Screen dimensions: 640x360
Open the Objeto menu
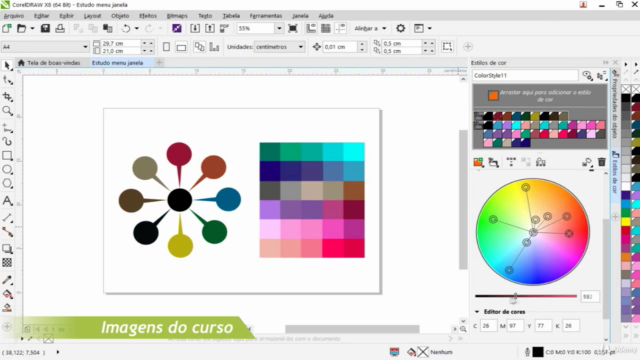(x=120, y=16)
